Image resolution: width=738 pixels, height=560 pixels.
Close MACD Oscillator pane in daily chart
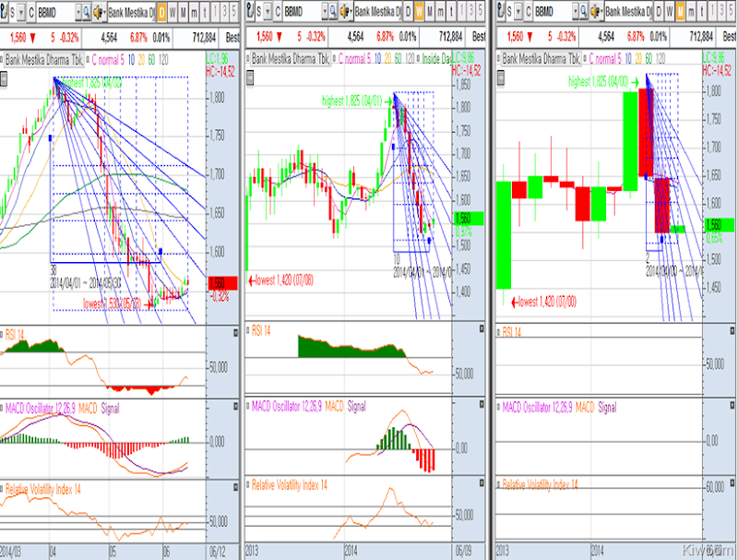click(235, 407)
